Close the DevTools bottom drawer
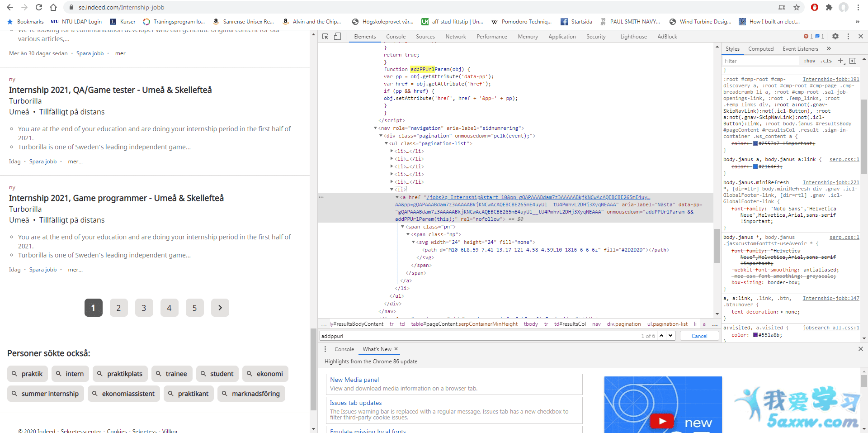The height and width of the screenshot is (433, 868). click(x=861, y=349)
